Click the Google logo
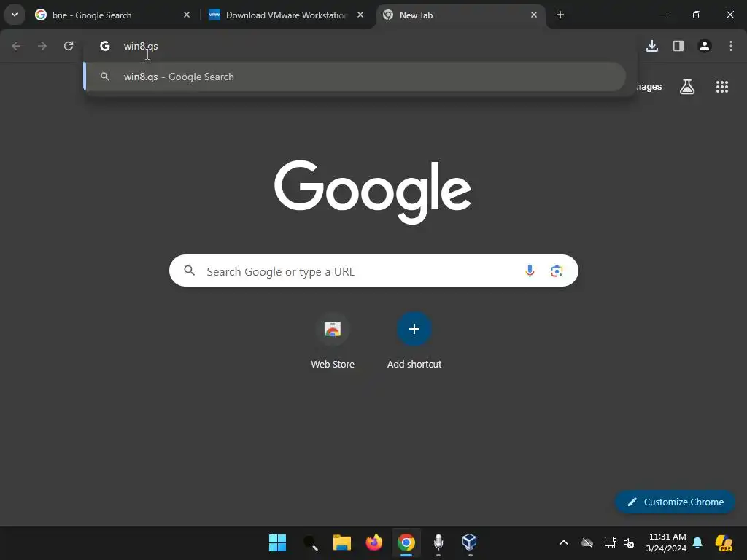 373,192
